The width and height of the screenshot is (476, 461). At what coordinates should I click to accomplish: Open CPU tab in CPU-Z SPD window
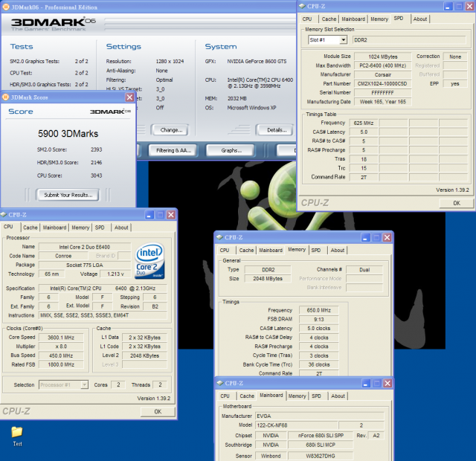[x=307, y=19]
